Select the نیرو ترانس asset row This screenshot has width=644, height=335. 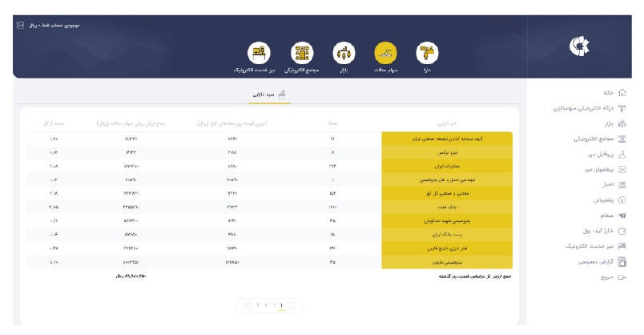(269, 152)
